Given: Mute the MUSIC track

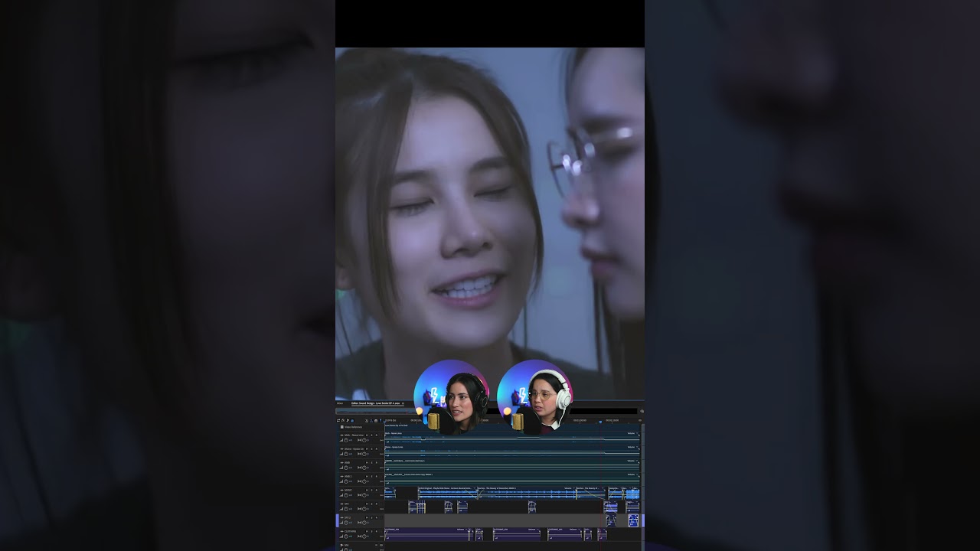Looking at the screenshot, I should pos(367,490).
